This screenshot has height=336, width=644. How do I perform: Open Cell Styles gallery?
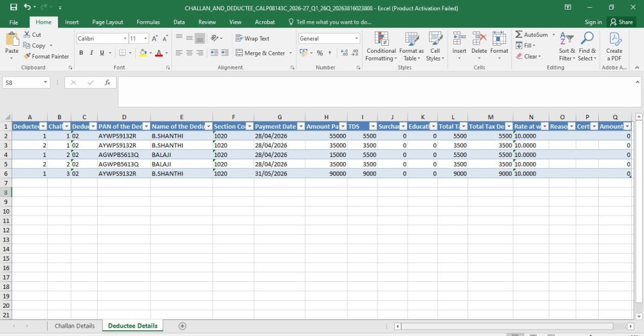[x=435, y=46]
